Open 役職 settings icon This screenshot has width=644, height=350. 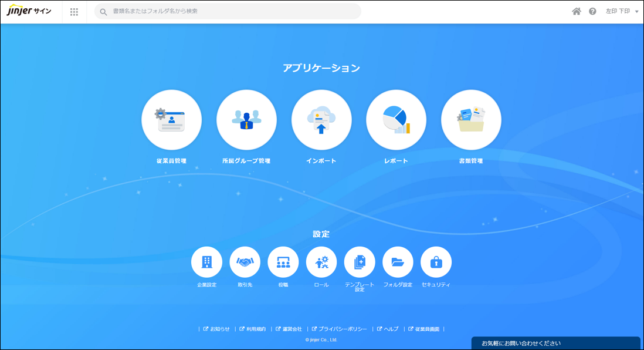tap(283, 262)
